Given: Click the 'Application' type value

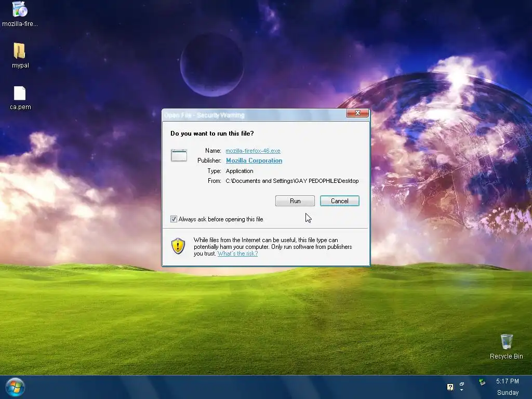Looking at the screenshot, I should point(239,171).
